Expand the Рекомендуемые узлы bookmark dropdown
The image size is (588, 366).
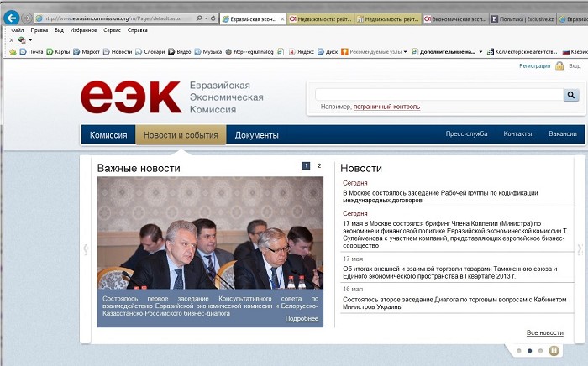tap(405, 51)
